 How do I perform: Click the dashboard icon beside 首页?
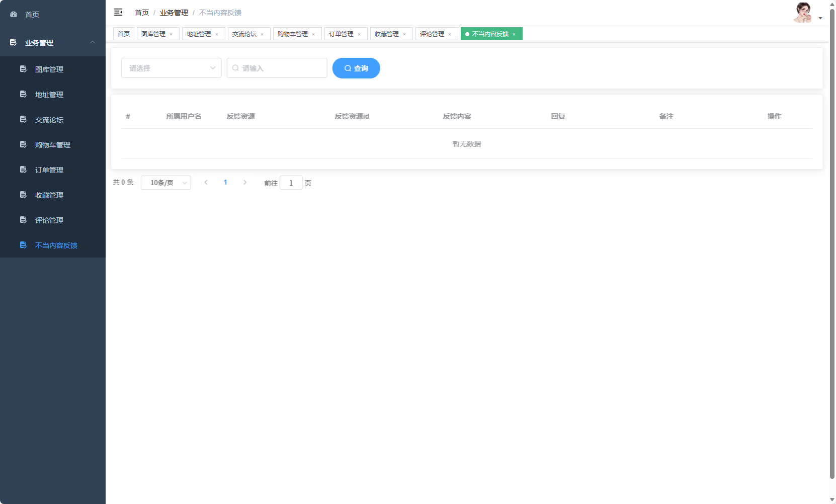coord(13,14)
